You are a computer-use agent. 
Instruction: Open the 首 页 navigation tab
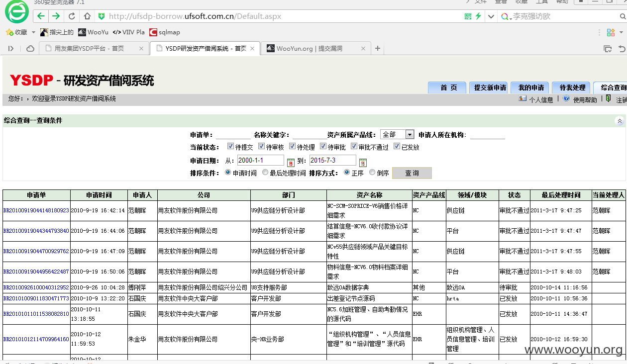pos(448,88)
